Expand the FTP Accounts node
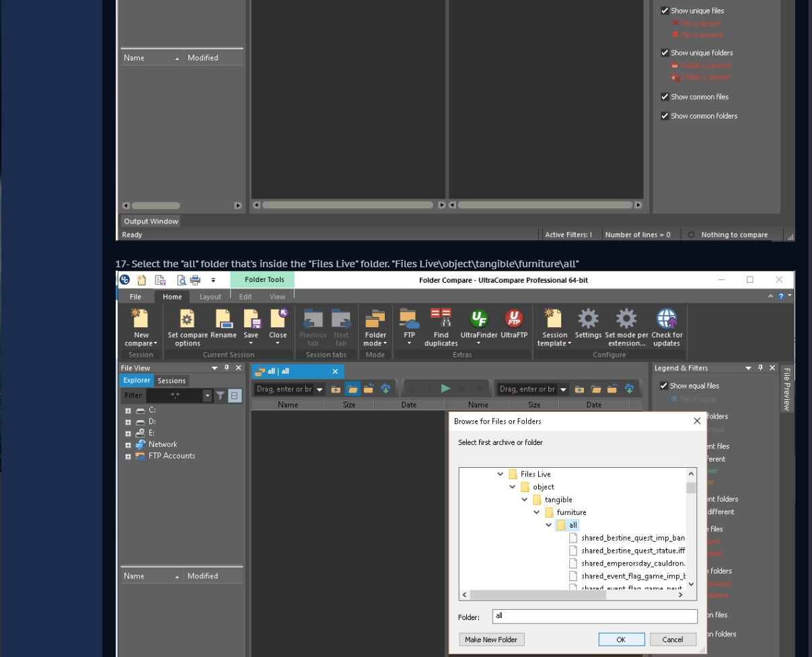Viewport: 812px width, 657px height. tap(128, 456)
